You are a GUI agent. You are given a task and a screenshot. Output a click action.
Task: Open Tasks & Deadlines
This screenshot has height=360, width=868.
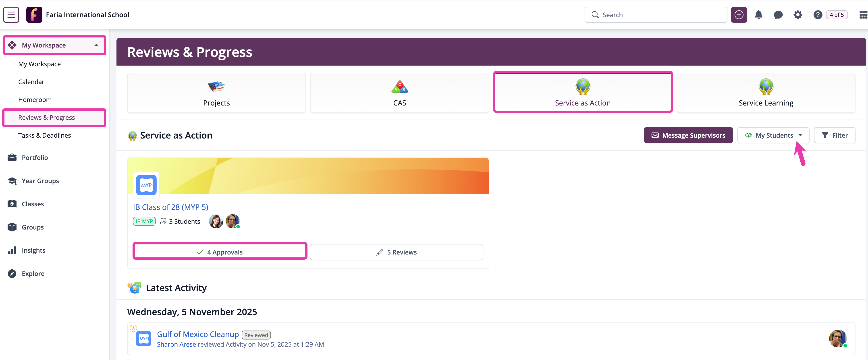coord(44,135)
